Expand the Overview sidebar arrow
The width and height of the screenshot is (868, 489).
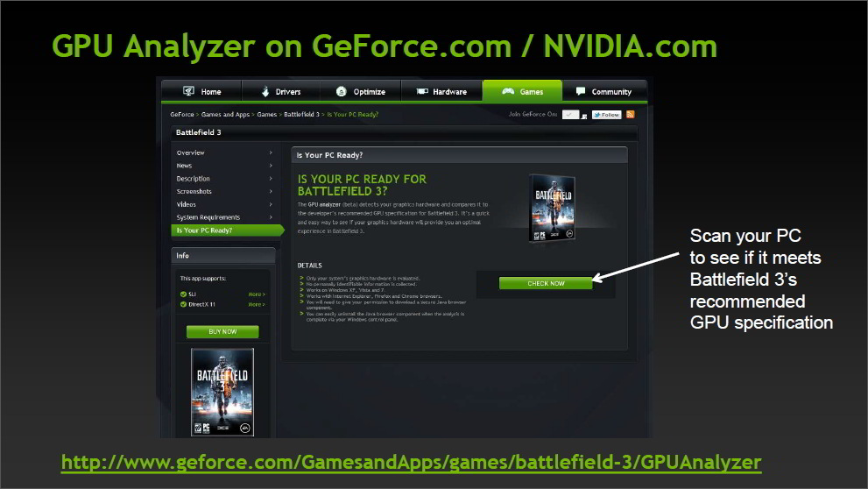click(x=271, y=152)
